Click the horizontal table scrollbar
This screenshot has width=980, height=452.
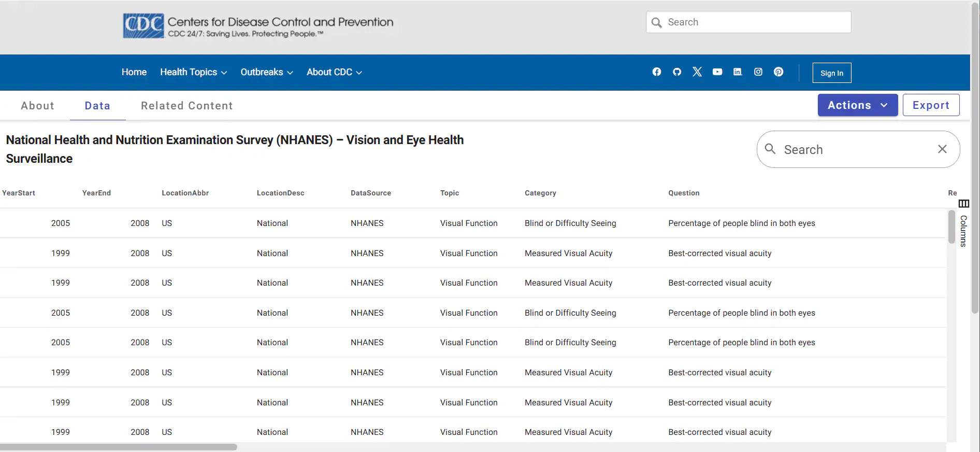pyautogui.click(x=119, y=447)
